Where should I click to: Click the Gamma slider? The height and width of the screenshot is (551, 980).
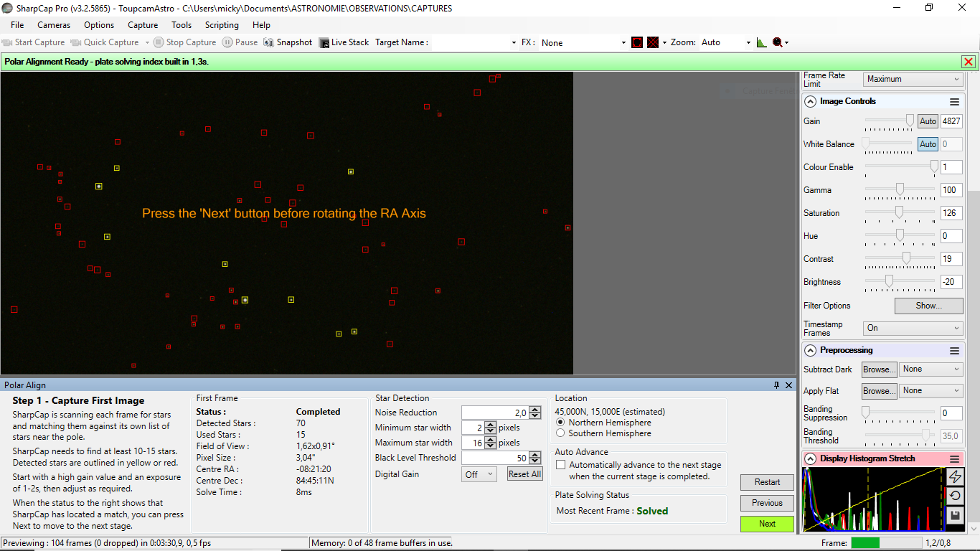coord(900,190)
